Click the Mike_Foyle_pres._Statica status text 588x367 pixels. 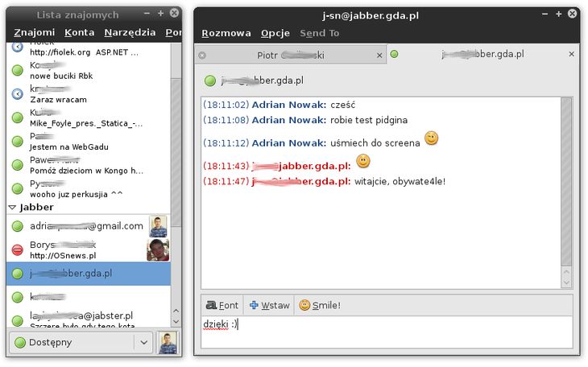(x=86, y=123)
